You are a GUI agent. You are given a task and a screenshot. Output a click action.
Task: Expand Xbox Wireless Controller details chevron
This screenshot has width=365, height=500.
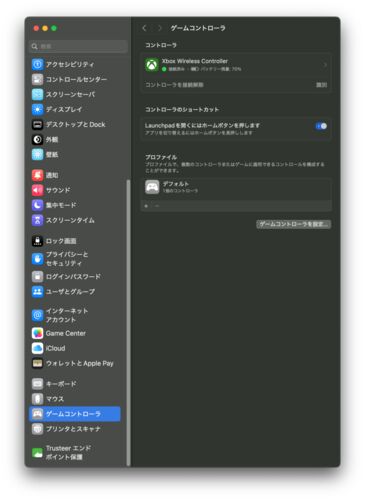[325, 65]
